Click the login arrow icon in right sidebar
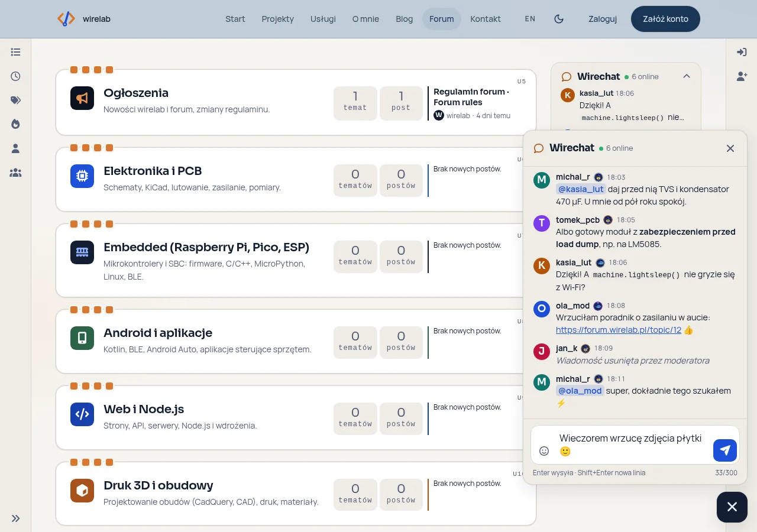The image size is (757, 532). [x=742, y=52]
